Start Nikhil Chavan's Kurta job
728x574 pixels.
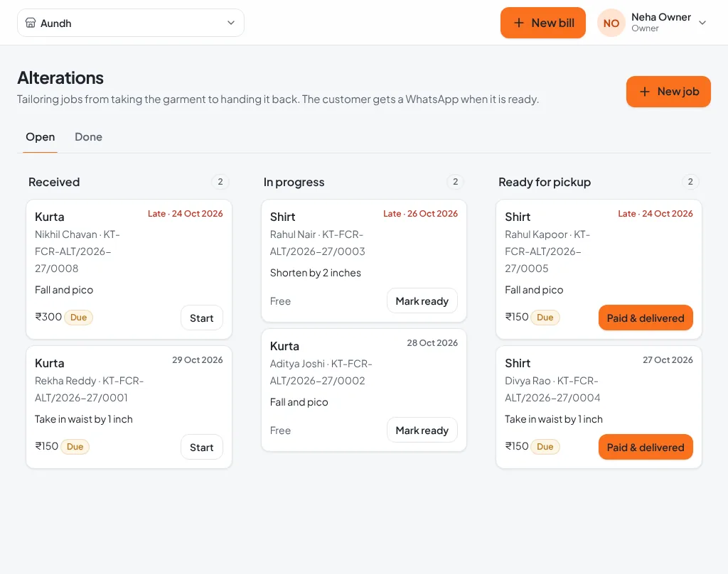(201, 318)
